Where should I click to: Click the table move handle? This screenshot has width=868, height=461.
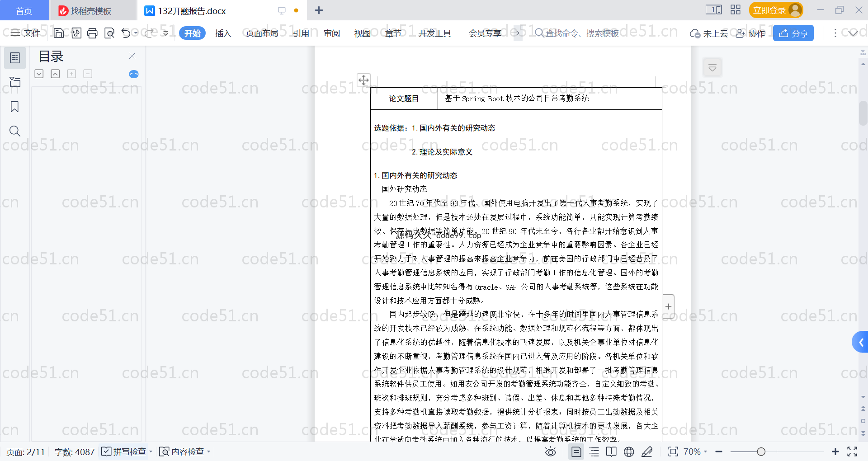point(363,80)
